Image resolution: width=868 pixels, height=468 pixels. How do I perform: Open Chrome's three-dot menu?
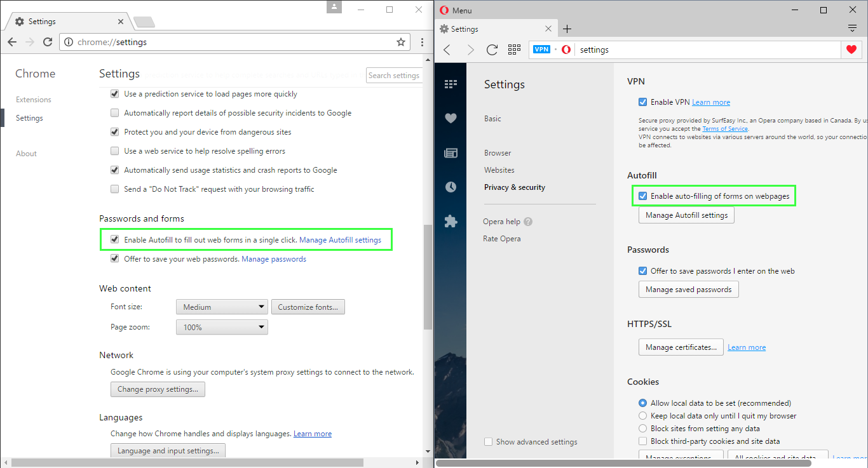coord(423,42)
